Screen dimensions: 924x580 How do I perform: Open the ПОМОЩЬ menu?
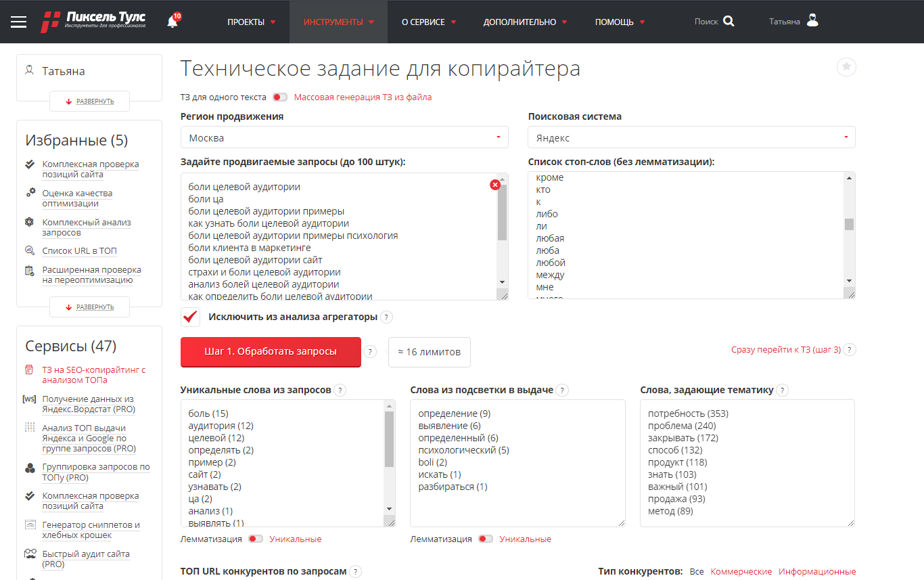point(619,21)
